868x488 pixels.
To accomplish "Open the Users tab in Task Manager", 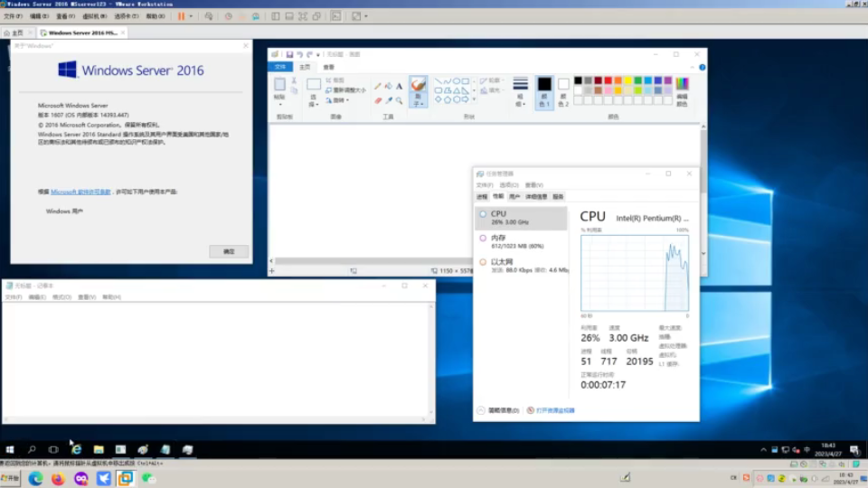I will [x=514, y=196].
